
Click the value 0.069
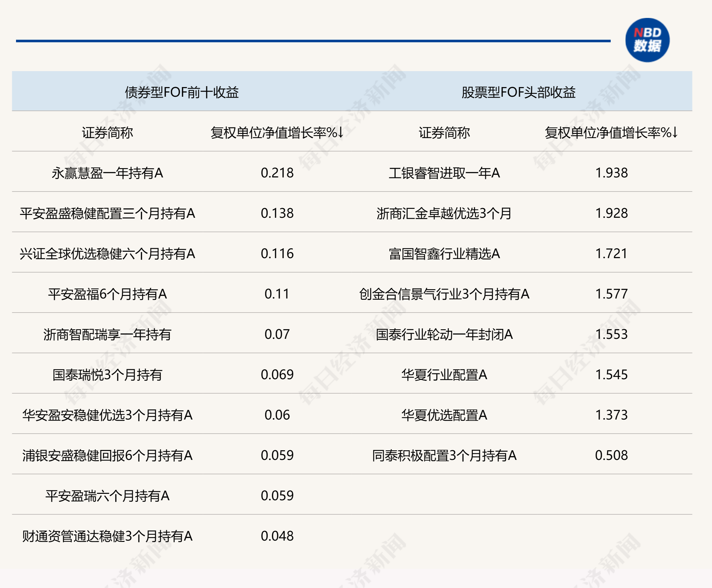pos(277,374)
